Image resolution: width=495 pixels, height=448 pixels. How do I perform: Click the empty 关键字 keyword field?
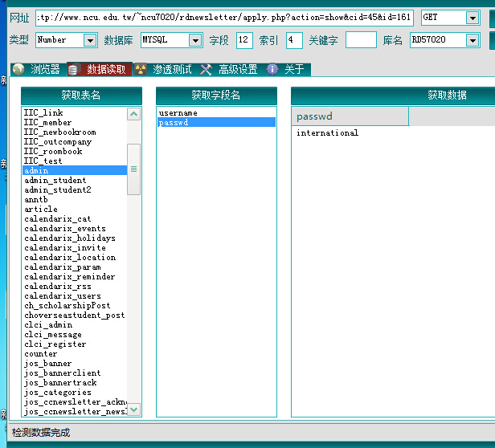pyautogui.click(x=361, y=40)
